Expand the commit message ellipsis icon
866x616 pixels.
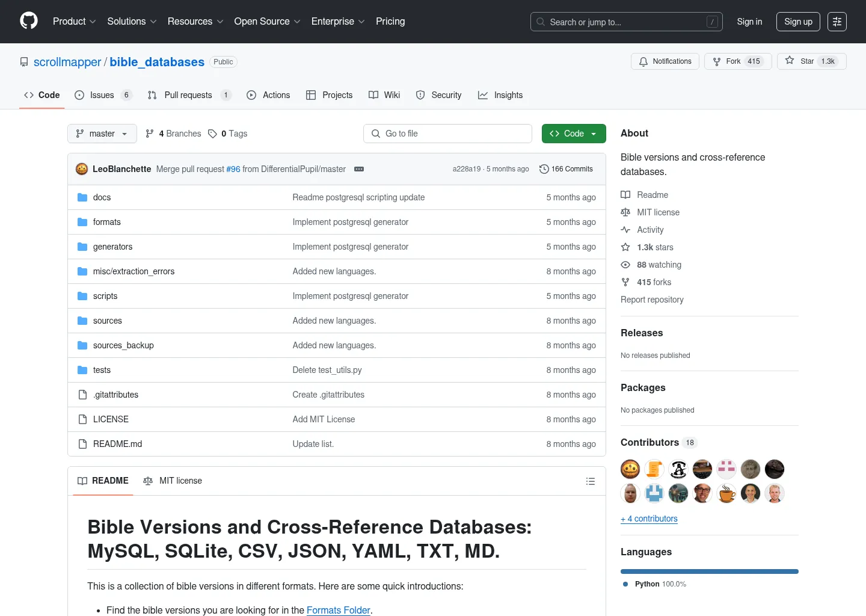[359, 169]
